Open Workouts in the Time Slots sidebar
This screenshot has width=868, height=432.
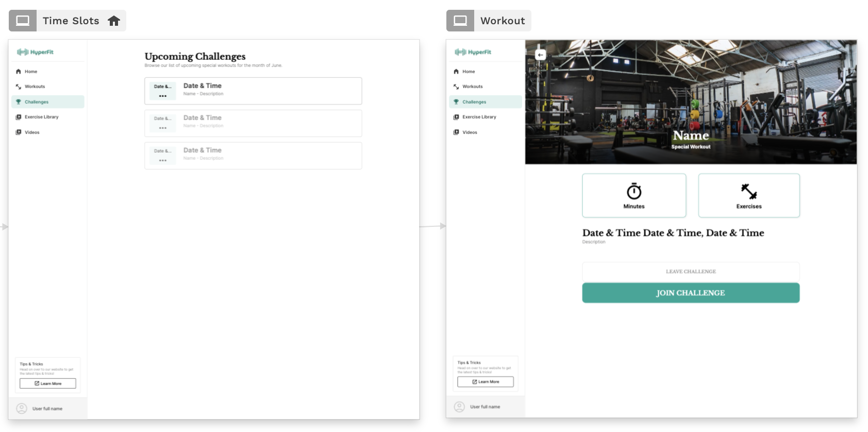click(x=35, y=87)
